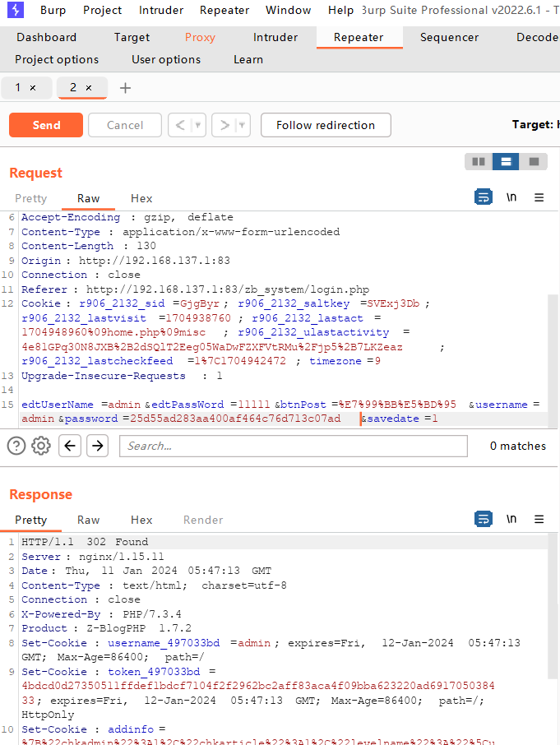The height and width of the screenshot is (745, 560).
Task: Toggle non-printable characters in Response panel
Action: click(x=511, y=519)
